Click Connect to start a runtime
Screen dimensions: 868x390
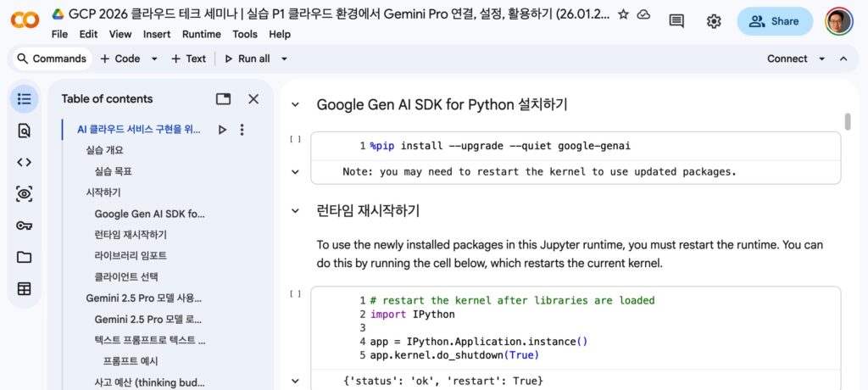coord(787,58)
